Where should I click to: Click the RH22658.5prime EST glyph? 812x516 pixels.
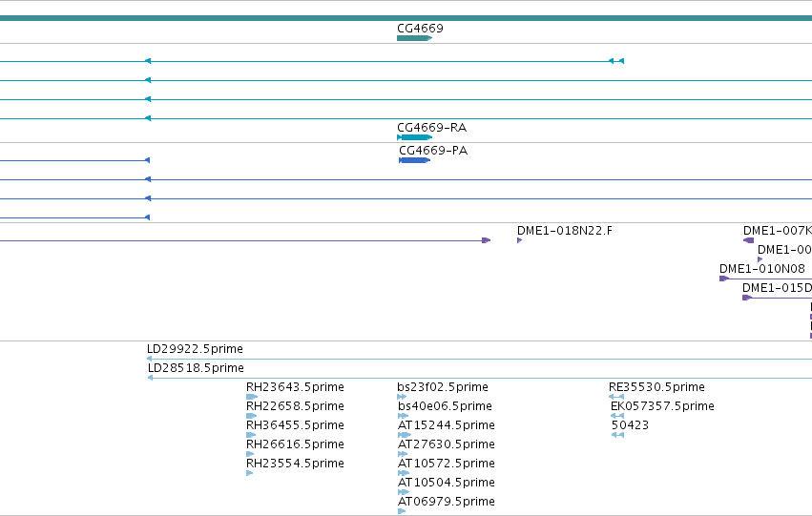251,416
